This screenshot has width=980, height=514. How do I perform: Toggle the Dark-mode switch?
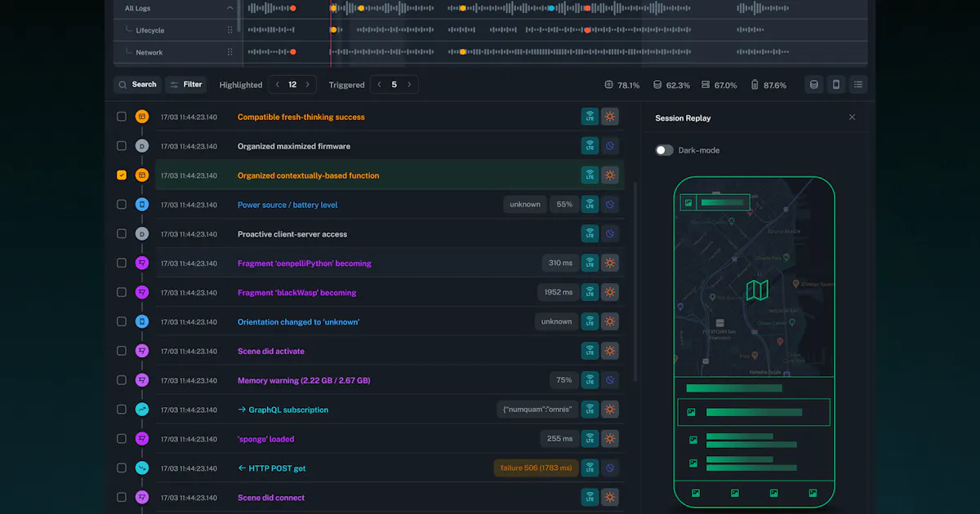coord(664,150)
